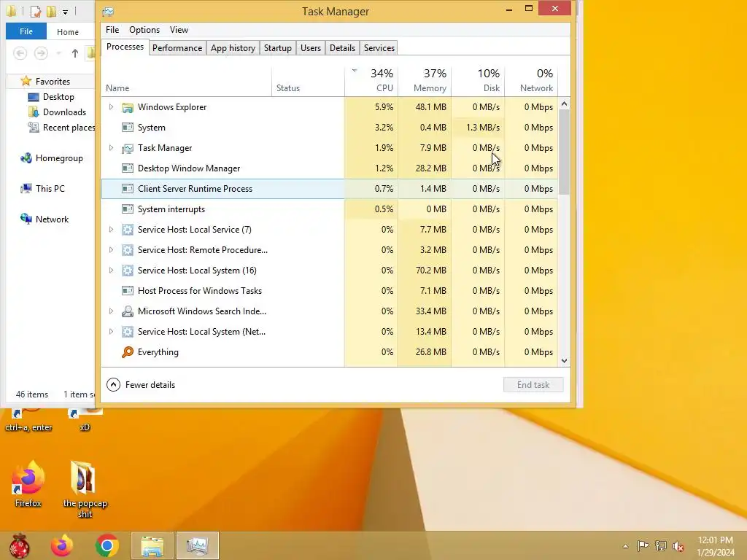Click the Action Center flag tray icon
The image size is (747, 560).
point(643,546)
